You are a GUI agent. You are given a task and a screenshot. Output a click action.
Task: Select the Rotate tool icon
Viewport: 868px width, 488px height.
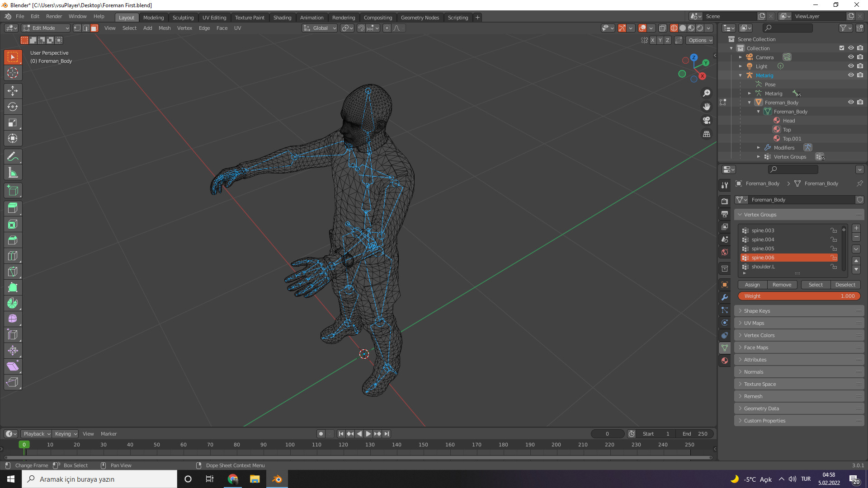point(13,106)
